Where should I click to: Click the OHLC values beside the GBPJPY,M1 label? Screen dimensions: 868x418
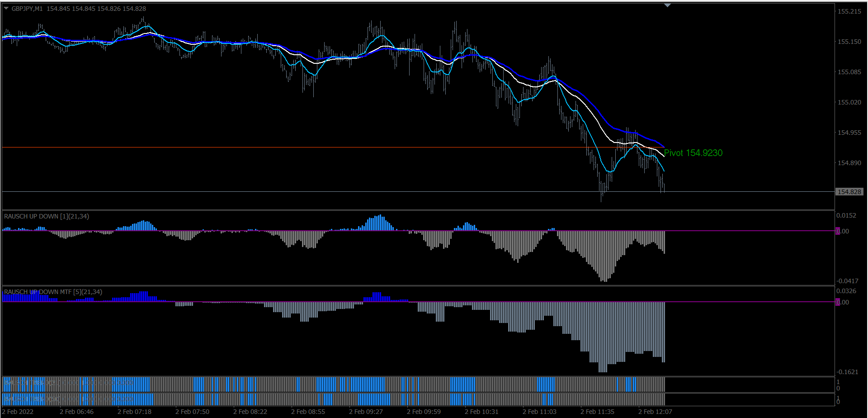96,9
